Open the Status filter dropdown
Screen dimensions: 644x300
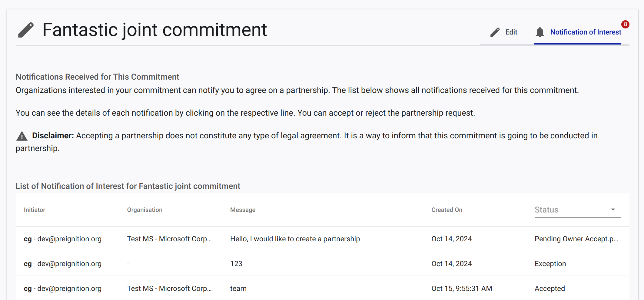coord(578,210)
